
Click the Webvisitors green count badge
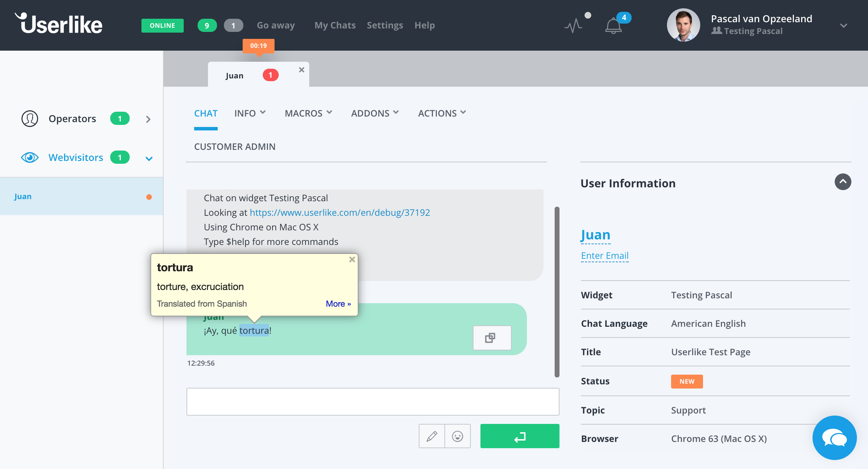120,157
